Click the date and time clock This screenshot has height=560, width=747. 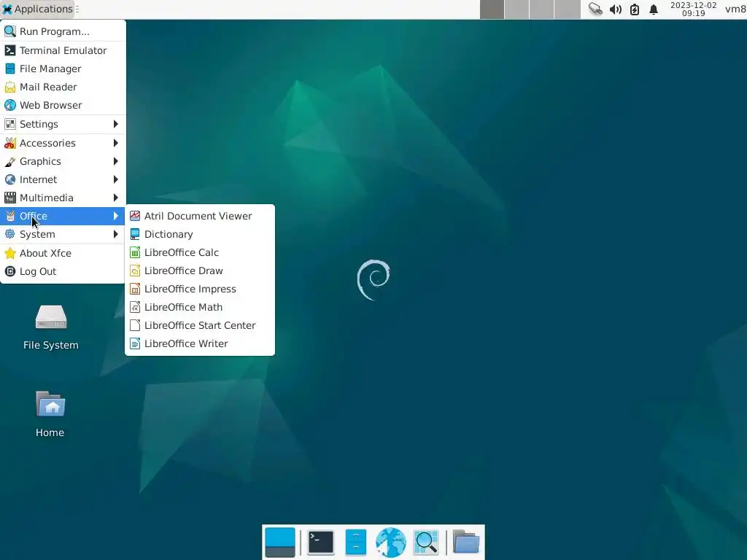(693, 9)
